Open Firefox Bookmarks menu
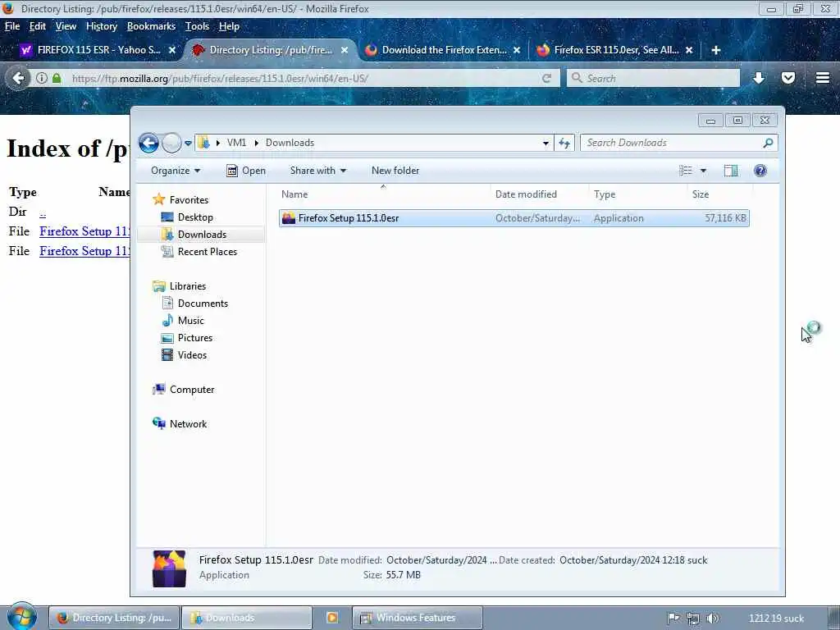Image resolution: width=840 pixels, height=630 pixels. [151, 26]
